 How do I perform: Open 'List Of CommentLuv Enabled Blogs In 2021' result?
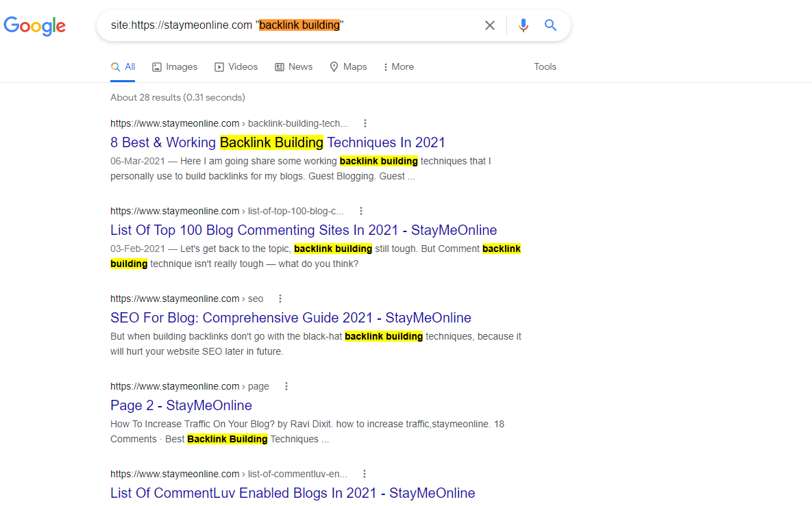[x=293, y=493]
